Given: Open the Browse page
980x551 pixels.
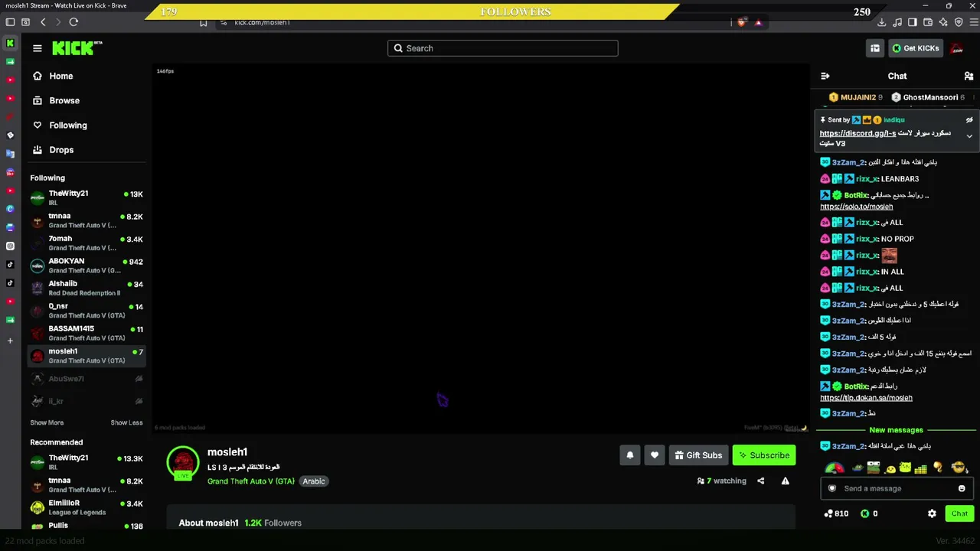Looking at the screenshot, I should pyautogui.click(x=56, y=100).
